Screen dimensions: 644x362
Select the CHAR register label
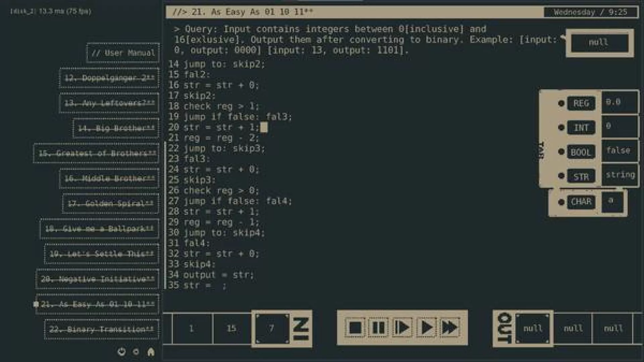(x=581, y=202)
